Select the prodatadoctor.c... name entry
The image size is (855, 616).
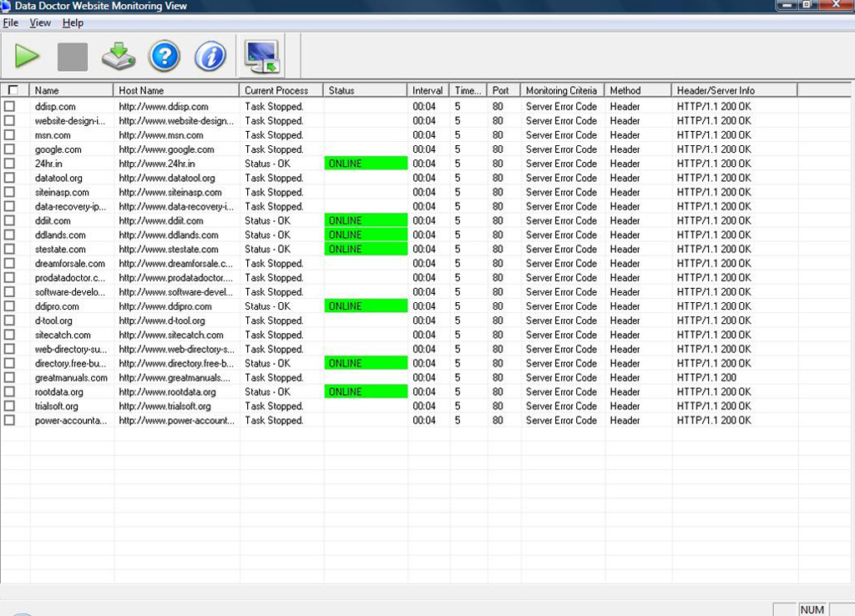pos(70,277)
